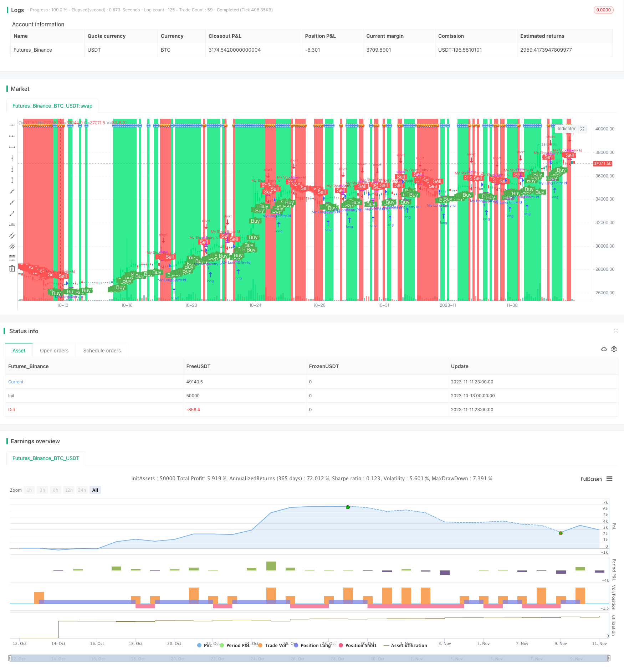Select Futures_Binance_BTC_USDT earnings tab

click(46, 458)
